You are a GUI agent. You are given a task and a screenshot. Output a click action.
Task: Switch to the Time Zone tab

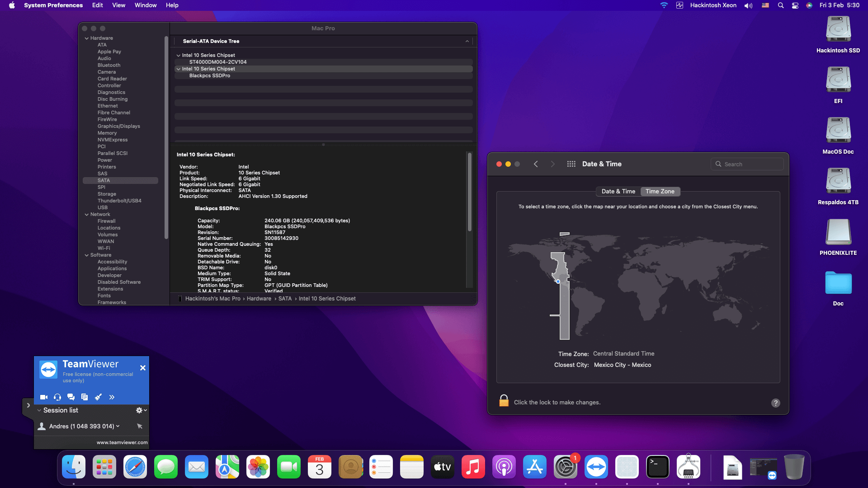(660, 192)
